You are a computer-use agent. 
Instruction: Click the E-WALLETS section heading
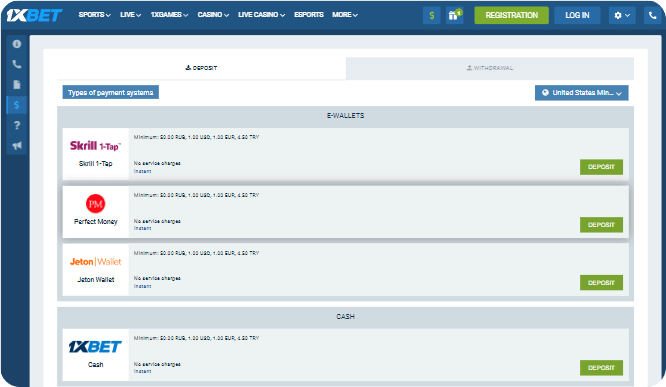(345, 116)
